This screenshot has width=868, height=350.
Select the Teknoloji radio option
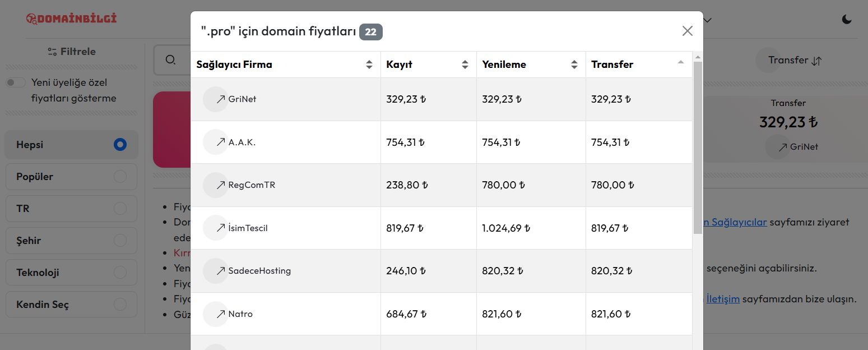tap(120, 273)
